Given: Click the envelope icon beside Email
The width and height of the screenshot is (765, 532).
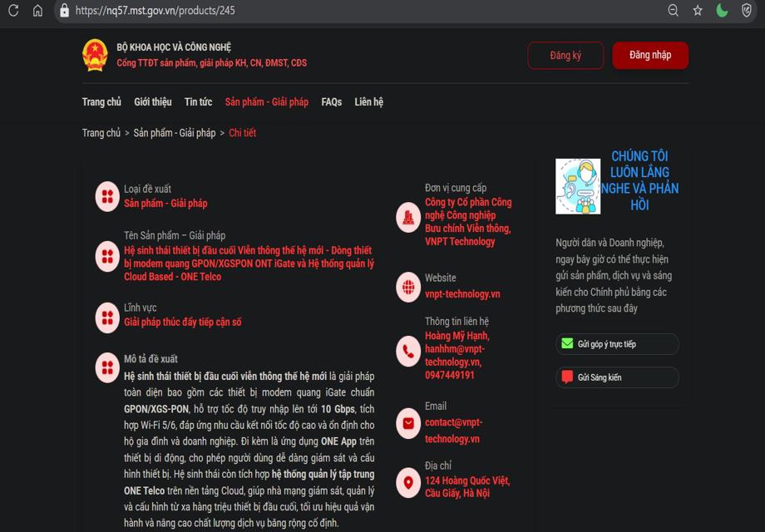Looking at the screenshot, I should [x=408, y=424].
